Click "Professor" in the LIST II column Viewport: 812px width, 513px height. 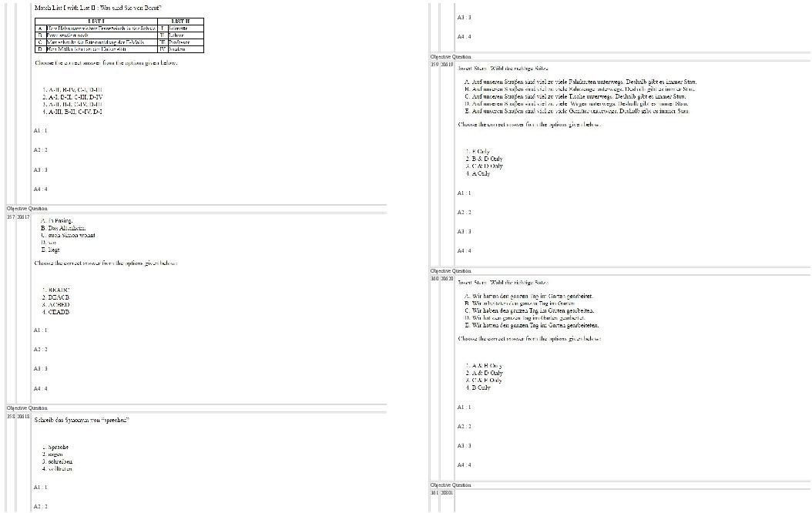pyautogui.click(x=179, y=42)
